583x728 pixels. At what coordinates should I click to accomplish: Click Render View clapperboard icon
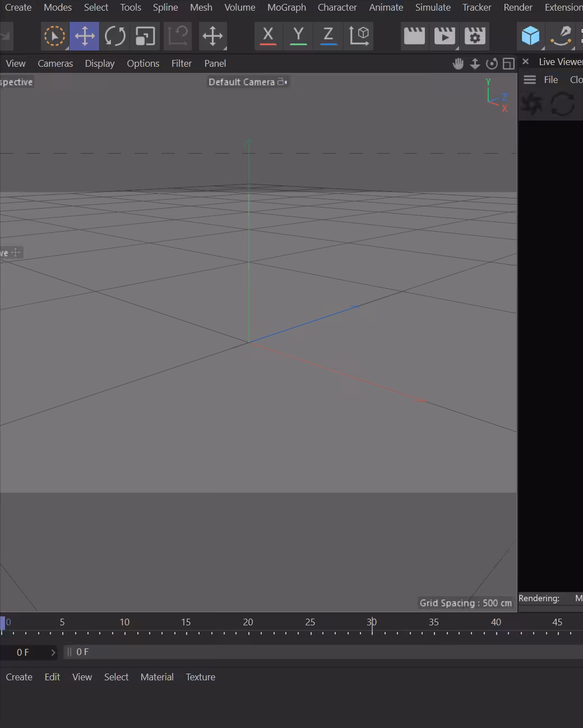coord(414,36)
